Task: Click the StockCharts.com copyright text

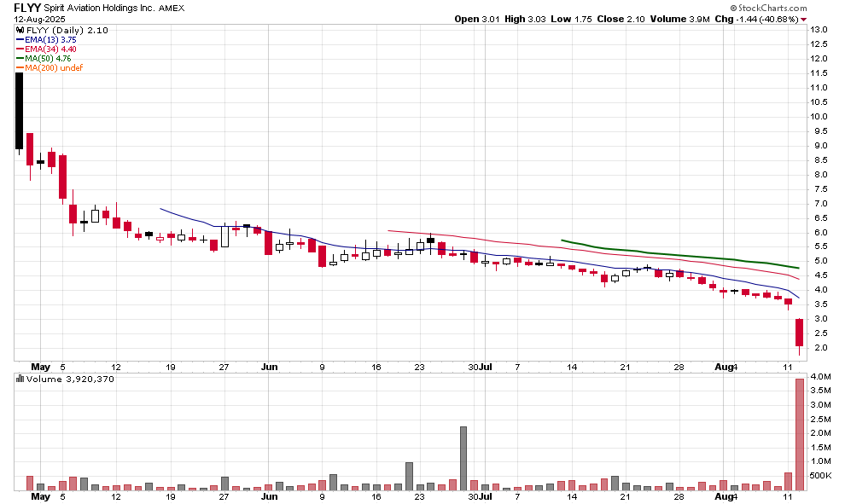Action: tap(768, 8)
